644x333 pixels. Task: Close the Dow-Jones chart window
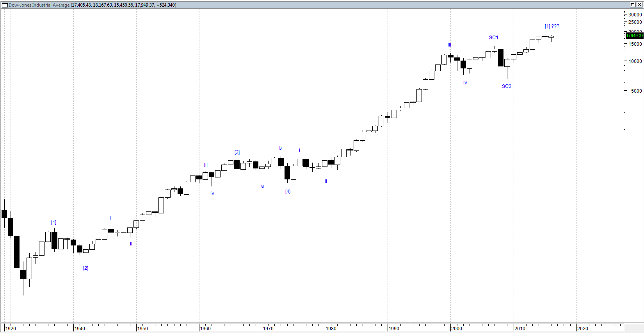639,5
